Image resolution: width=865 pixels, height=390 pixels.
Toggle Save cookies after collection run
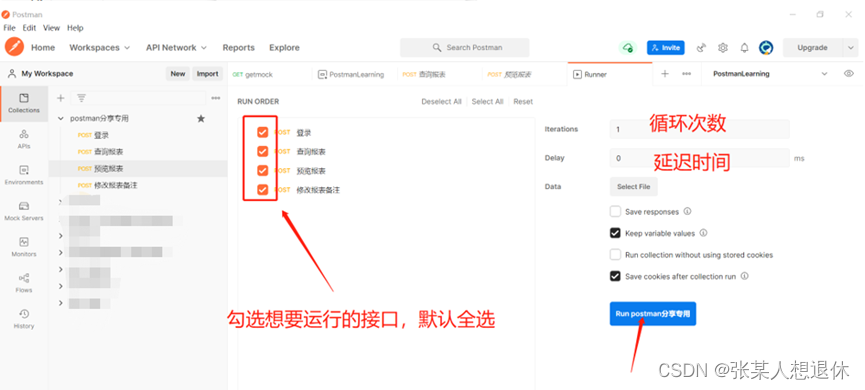(x=615, y=276)
